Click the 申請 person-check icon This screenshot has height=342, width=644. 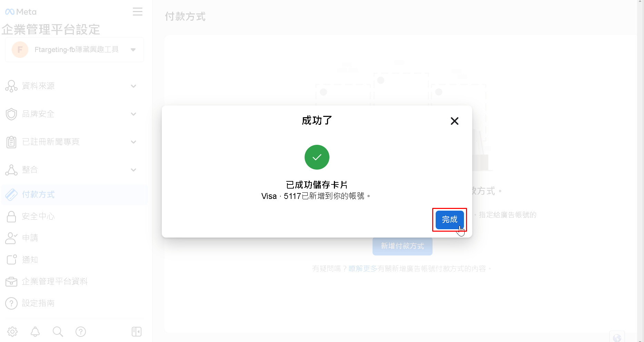[11, 238]
